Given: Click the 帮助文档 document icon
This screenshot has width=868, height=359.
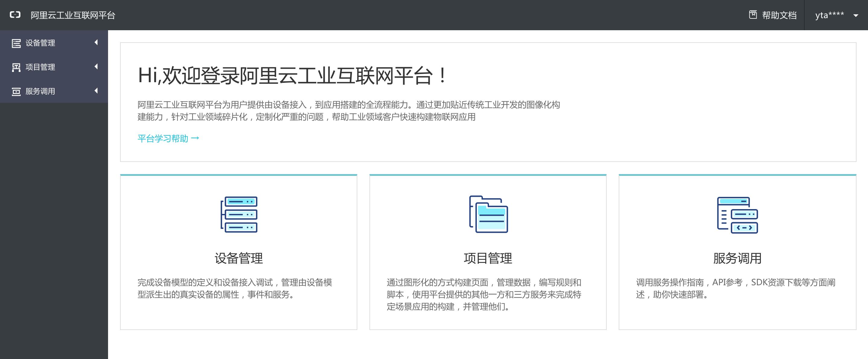Looking at the screenshot, I should click(753, 15).
